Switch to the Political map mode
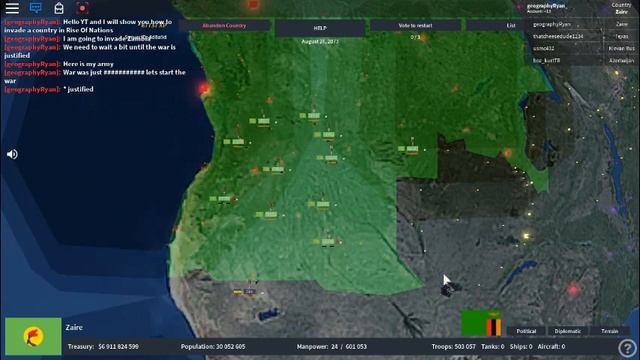Image resolution: width=640 pixels, height=360 pixels. (526, 331)
